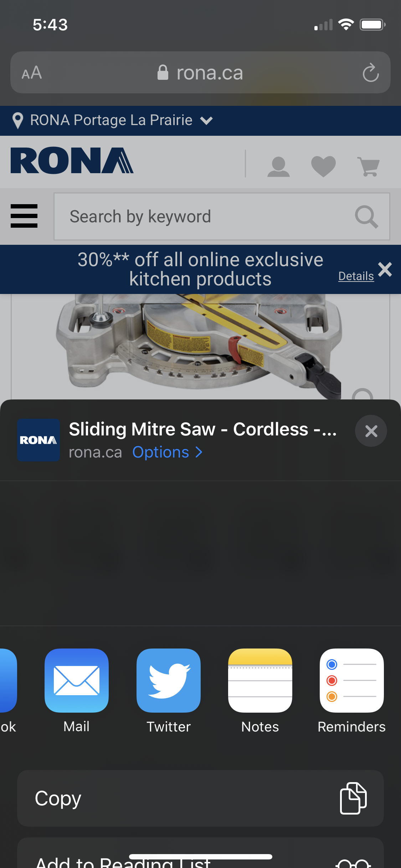Reload the rona.ca page

371,73
